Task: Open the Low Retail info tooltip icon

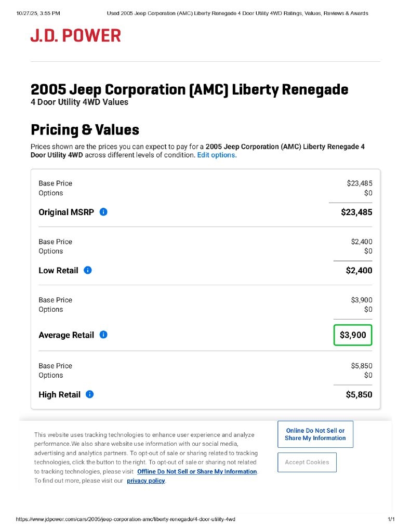Action: click(x=88, y=270)
